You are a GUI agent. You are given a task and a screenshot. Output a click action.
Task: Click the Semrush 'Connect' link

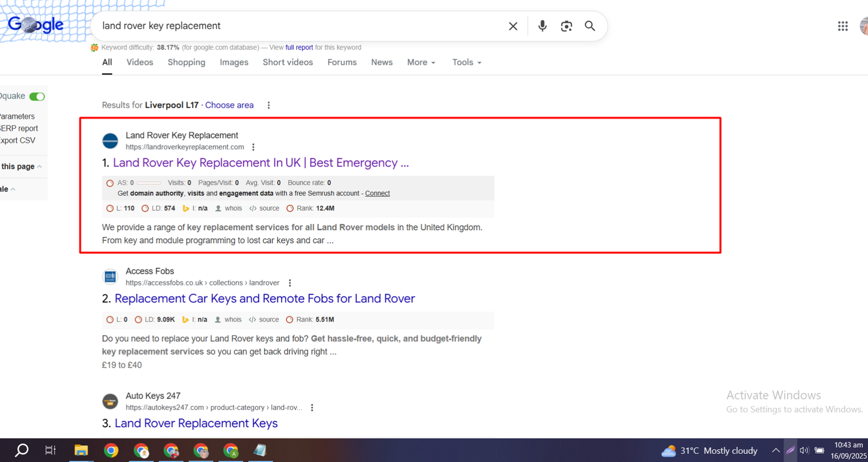(x=377, y=193)
